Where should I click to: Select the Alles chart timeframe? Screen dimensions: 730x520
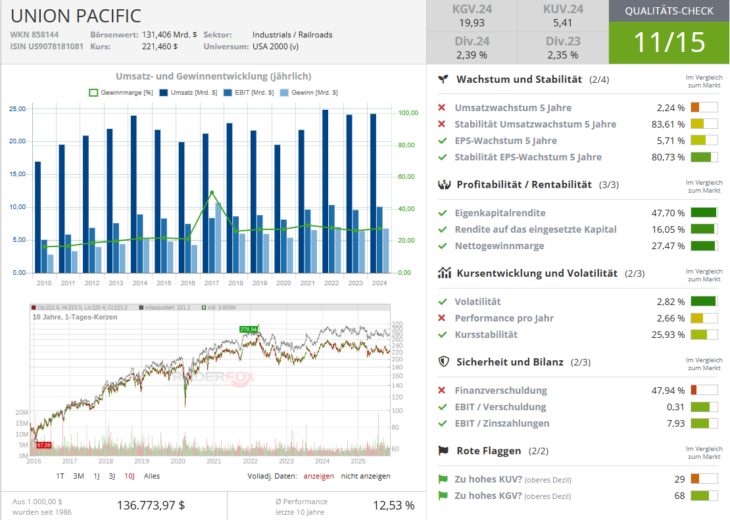pos(152,476)
